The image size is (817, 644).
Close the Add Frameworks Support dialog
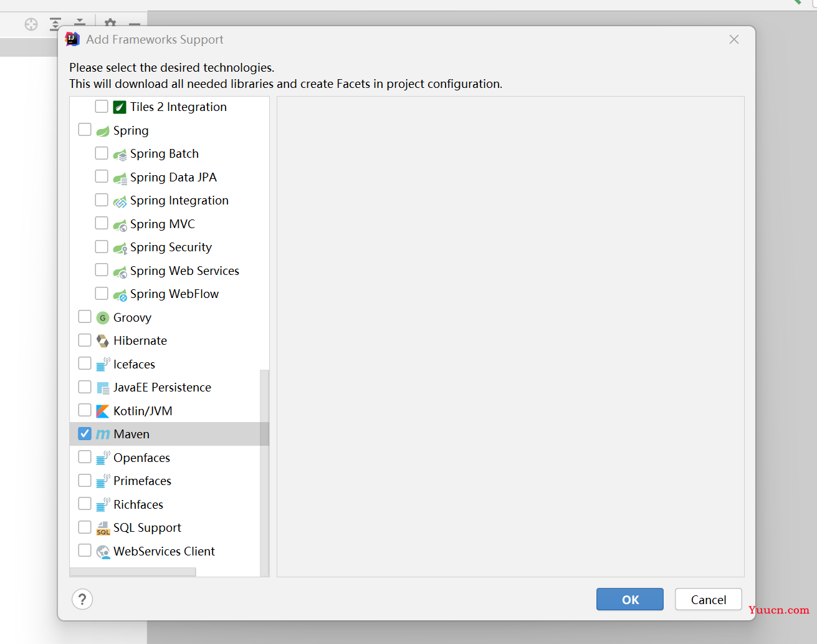[x=734, y=39]
